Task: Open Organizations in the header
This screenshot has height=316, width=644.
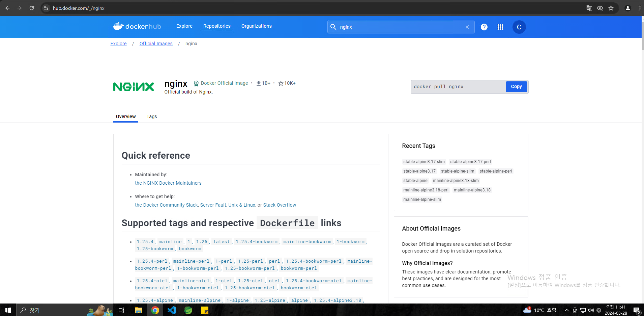Action: [x=257, y=26]
